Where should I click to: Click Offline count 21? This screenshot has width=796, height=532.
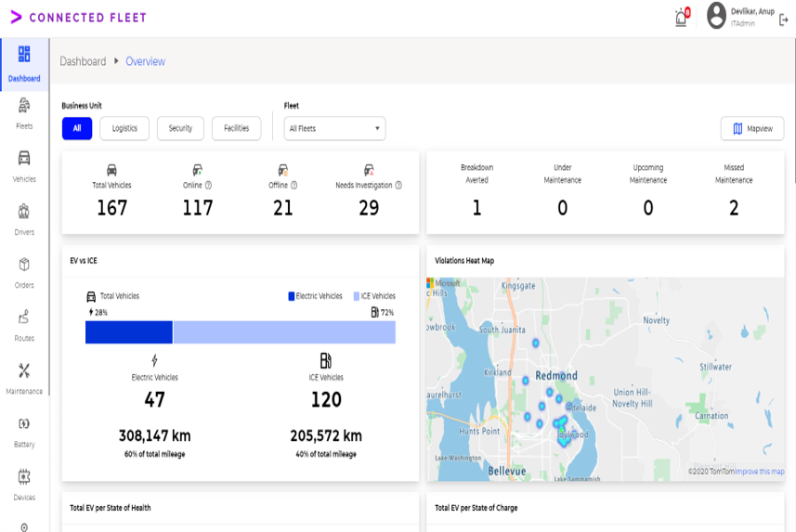click(283, 208)
